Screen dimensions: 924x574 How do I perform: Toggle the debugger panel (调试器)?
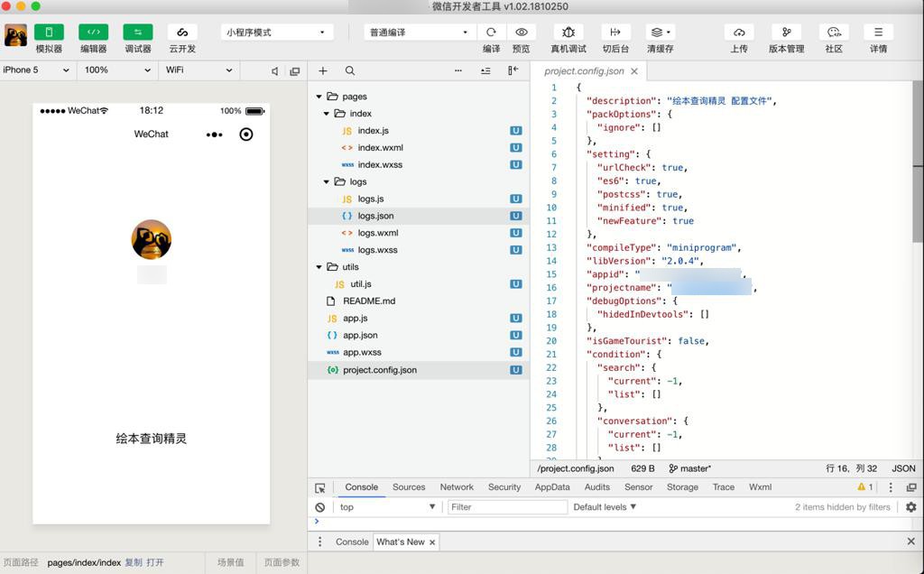click(138, 32)
